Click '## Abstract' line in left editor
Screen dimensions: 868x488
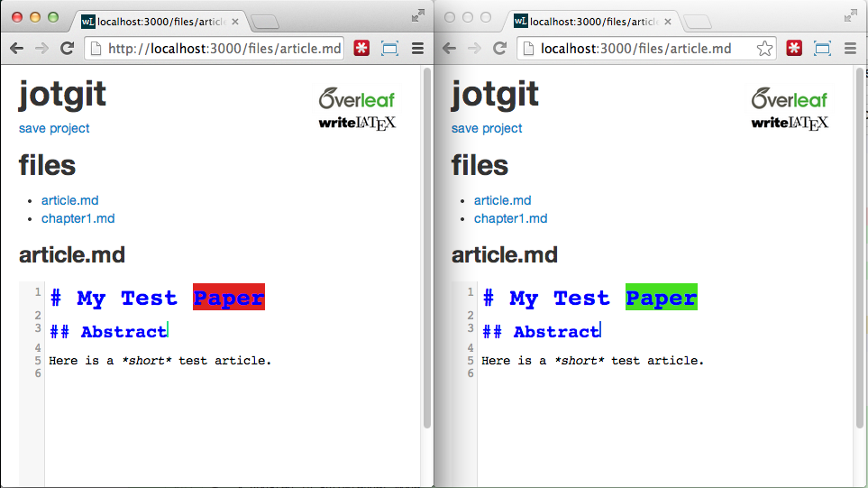click(x=108, y=332)
